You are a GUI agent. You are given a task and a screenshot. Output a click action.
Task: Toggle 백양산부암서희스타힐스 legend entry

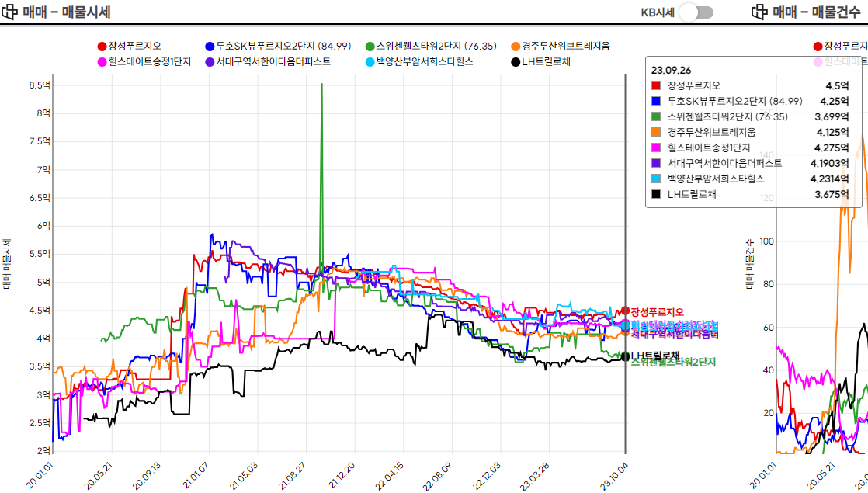pyautogui.click(x=419, y=62)
